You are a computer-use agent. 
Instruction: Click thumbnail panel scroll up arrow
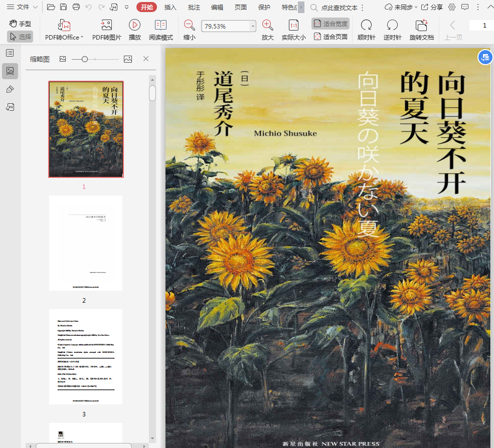(152, 80)
